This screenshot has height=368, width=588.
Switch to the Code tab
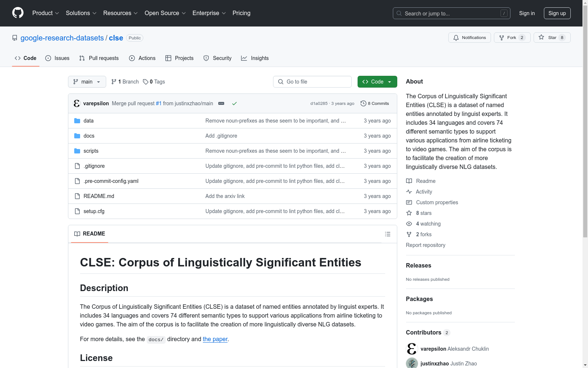(x=25, y=58)
